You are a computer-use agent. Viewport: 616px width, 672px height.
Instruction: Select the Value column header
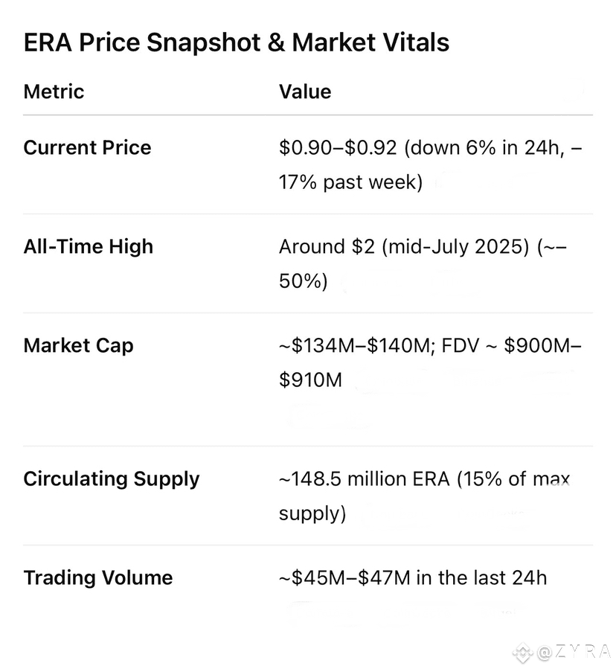(305, 92)
